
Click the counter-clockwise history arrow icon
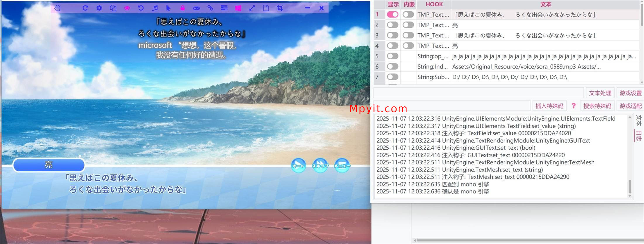[141, 8]
